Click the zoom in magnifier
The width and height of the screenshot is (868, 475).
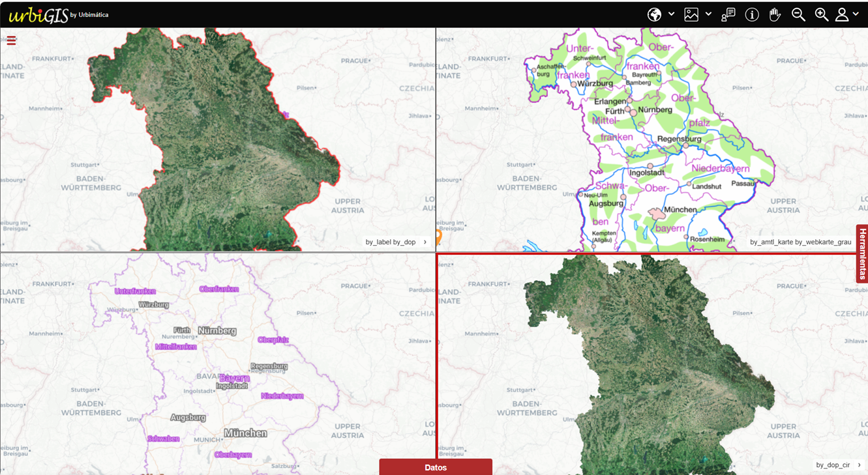tap(821, 14)
